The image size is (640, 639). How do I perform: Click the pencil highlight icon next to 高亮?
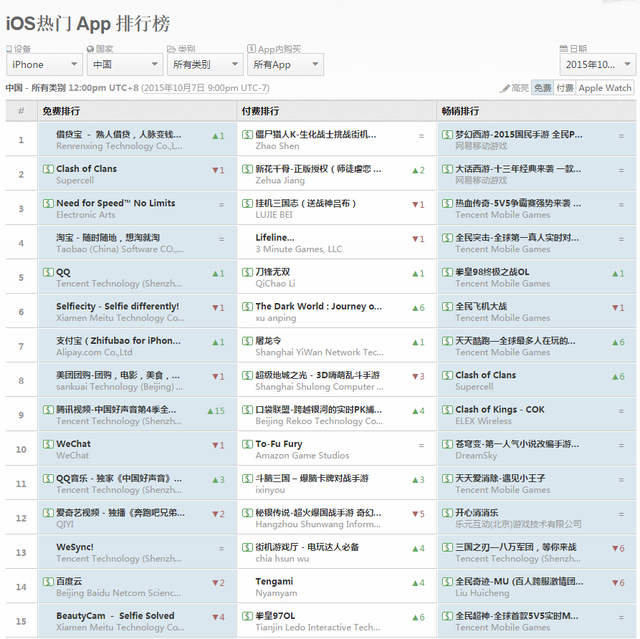point(504,88)
